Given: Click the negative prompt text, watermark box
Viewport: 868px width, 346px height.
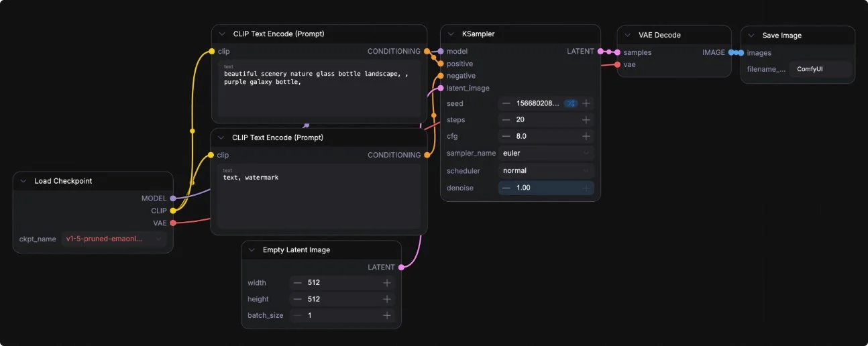Looking at the screenshot, I should tap(319, 196).
